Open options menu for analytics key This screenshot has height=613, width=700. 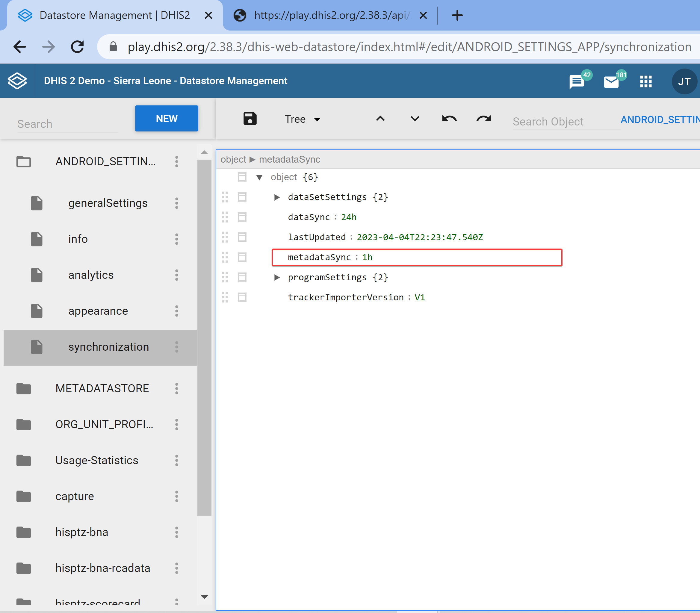point(176,275)
